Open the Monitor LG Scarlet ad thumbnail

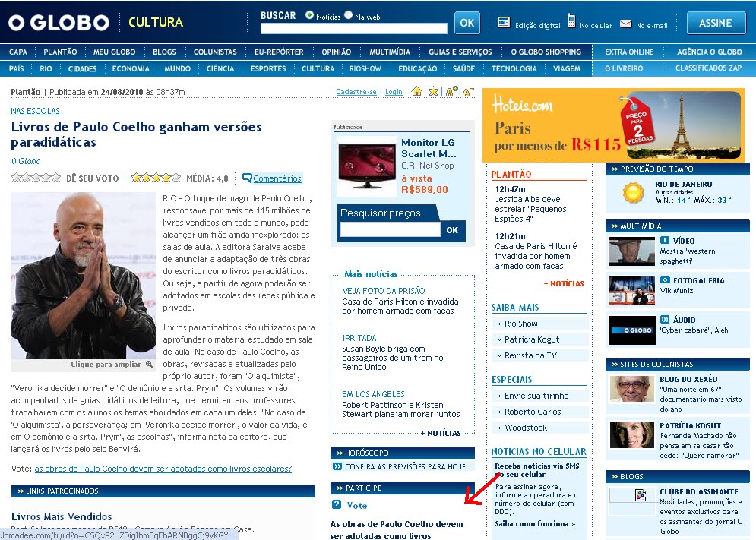point(368,166)
